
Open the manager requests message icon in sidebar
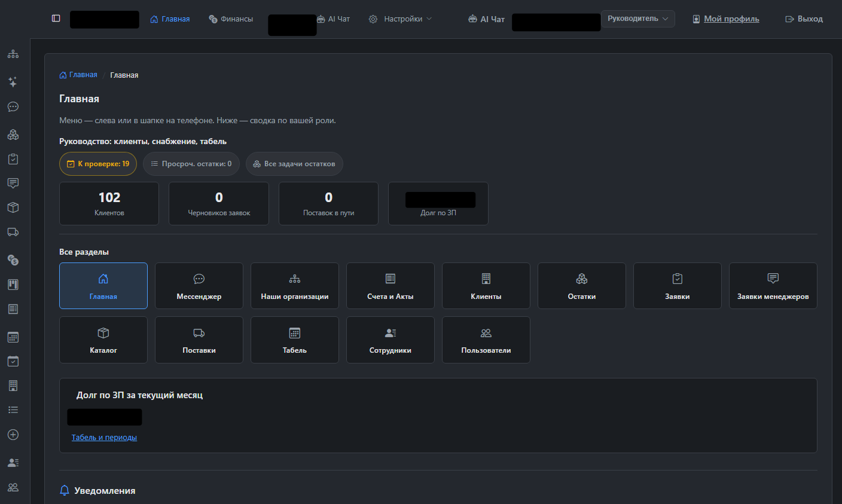click(x=13, y=184)
